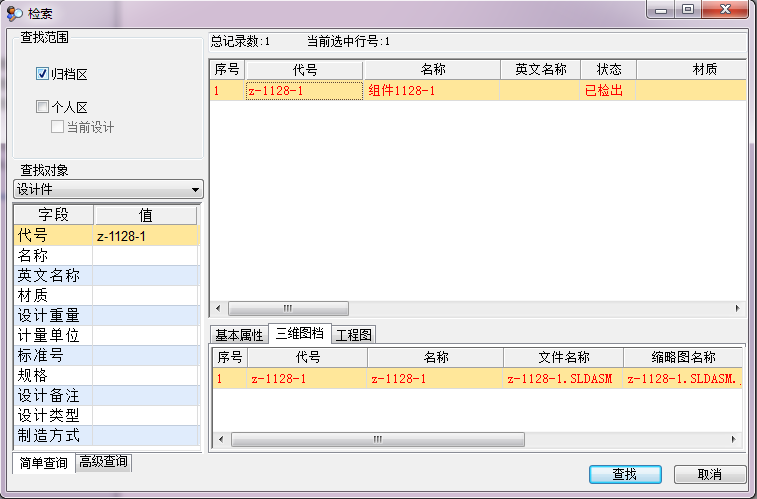Image resolution: width=757 pixels, height=499 pixels.
Task: Click the 代号 column header in 三维图档 table
Action: 308,357
